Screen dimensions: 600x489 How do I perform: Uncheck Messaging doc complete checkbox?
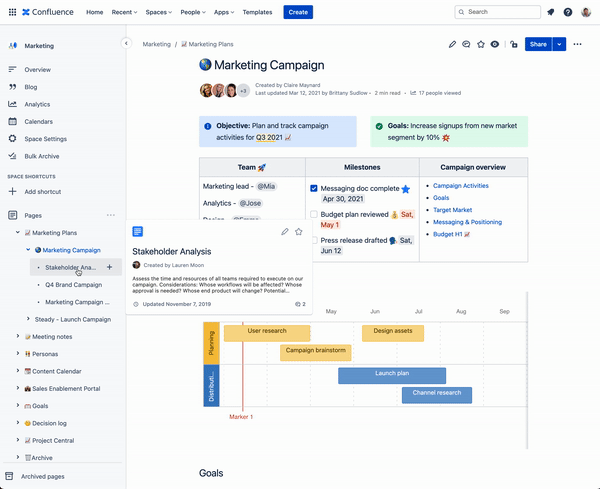pos(314,188)
